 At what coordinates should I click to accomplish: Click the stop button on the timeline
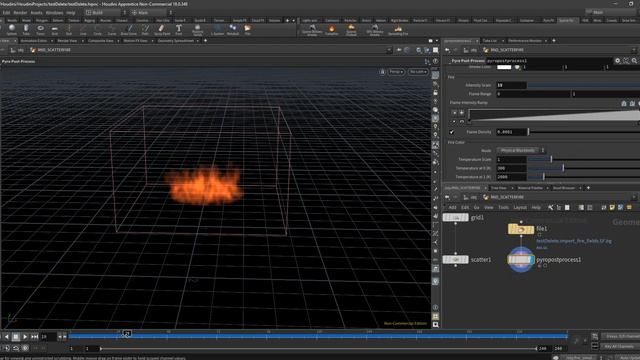click(x=16, y=337)
